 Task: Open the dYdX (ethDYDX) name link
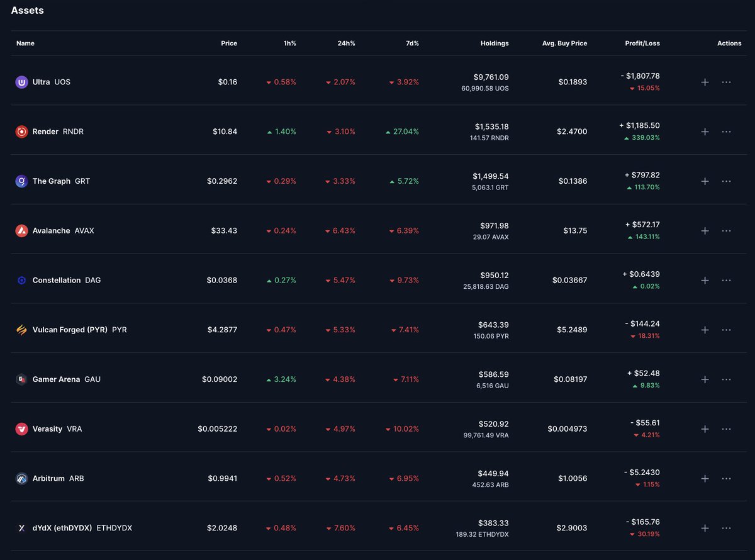point(62,528)
